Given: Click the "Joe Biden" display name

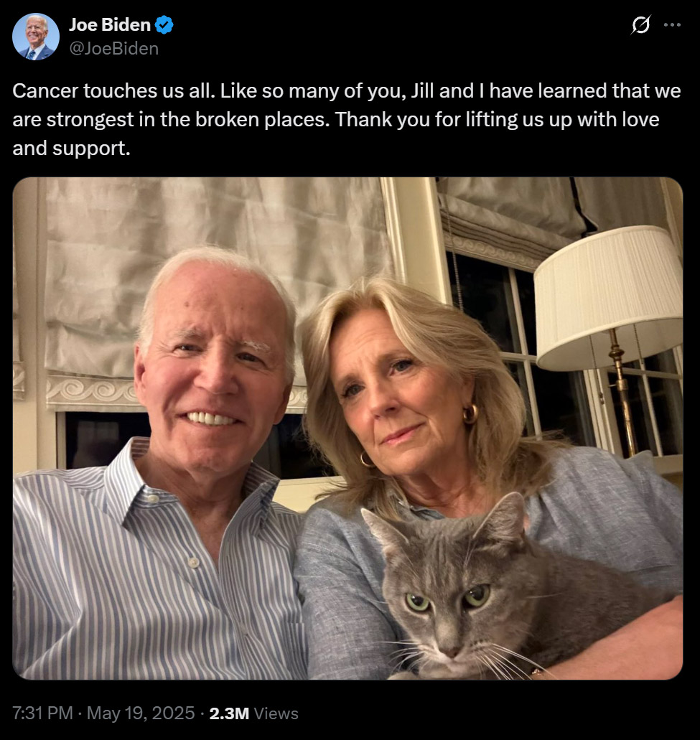Looking at the screenshot, I should [109, 24].
